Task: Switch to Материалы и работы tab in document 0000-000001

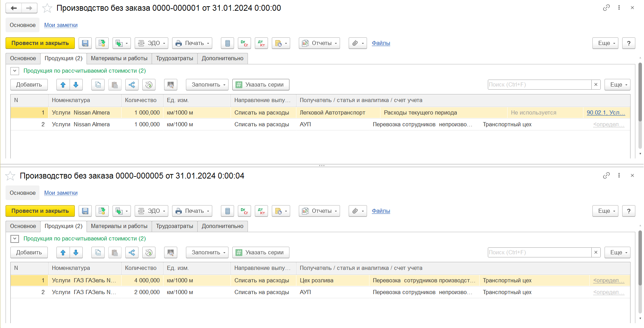Action: click(x=119, y=58)
